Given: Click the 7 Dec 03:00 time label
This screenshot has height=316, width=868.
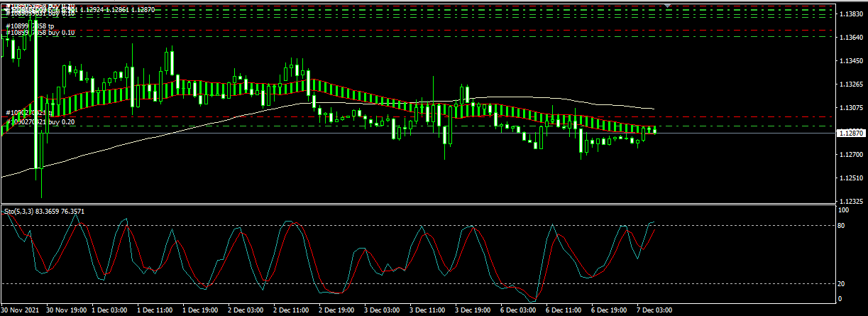Looking at the screenshot, I should point(654,310).
